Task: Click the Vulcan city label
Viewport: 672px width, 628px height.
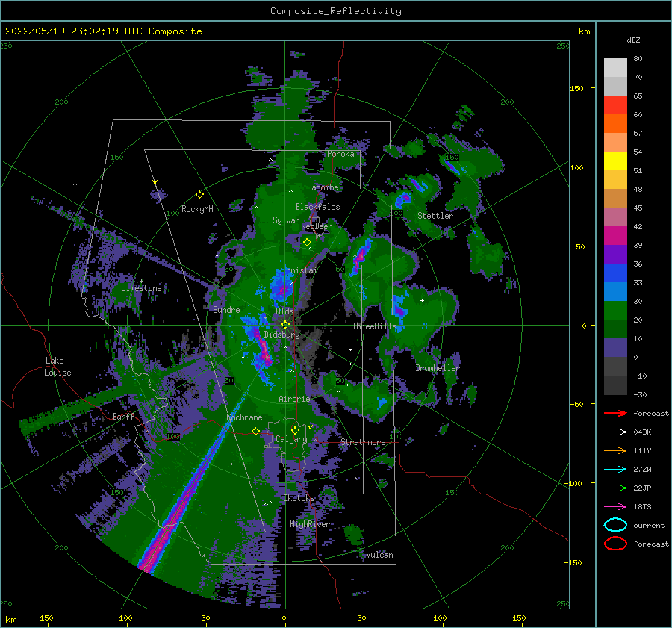Action: point(379,555)
